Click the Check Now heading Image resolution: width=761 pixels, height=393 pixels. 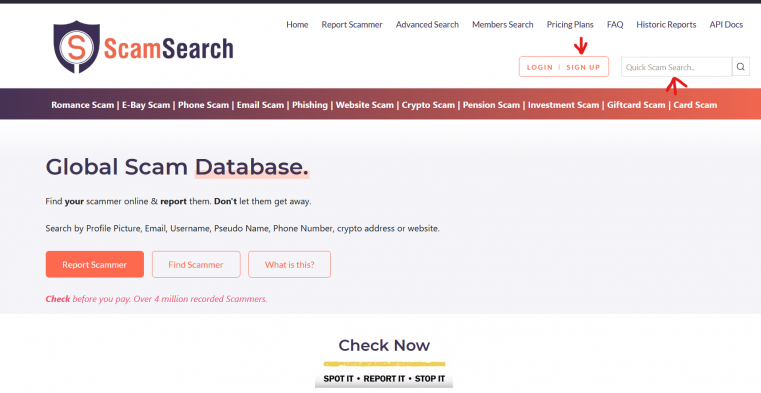(384, 345)
